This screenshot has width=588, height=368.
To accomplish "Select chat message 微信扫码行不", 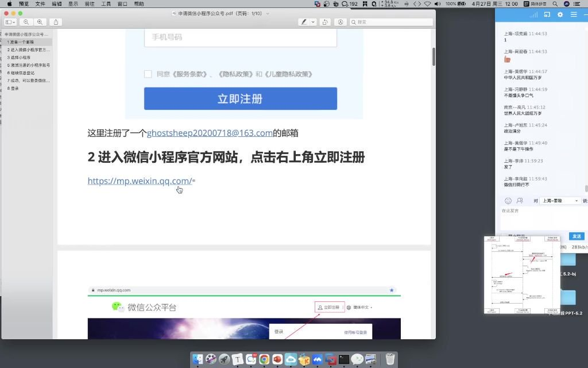I will click(516, 185).
